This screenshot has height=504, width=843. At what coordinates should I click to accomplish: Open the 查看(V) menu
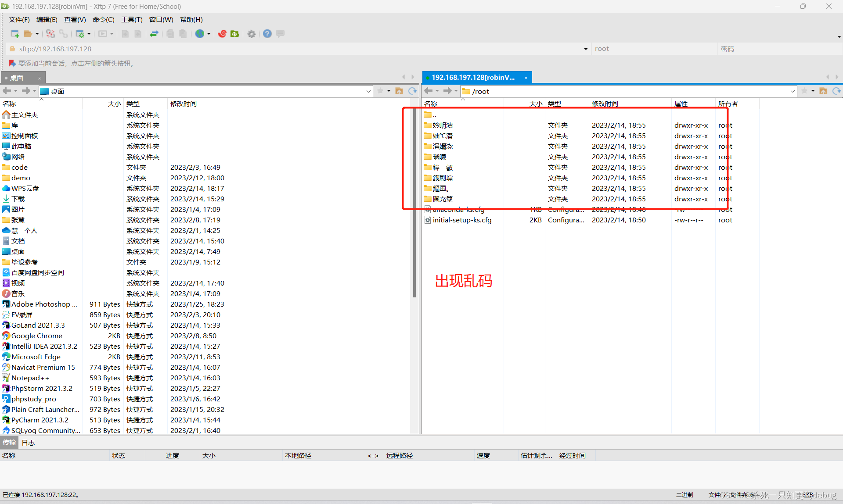[x=75, y=19]
